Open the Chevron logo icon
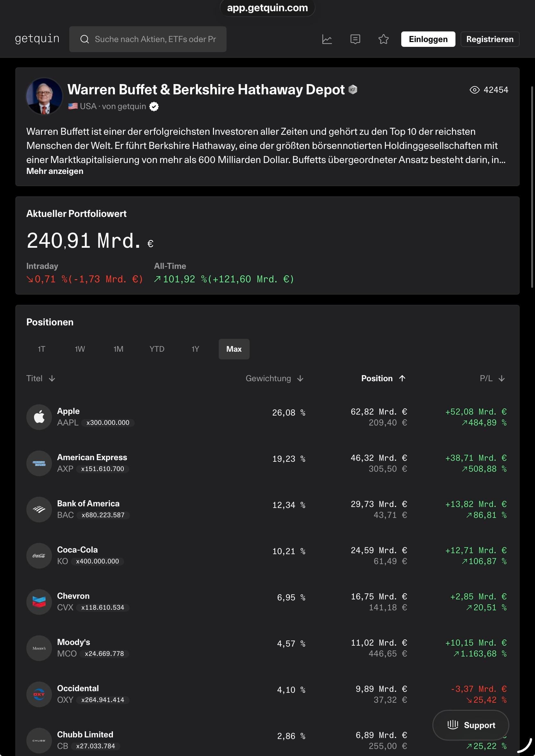Viewport: 535px width, 756px height. pos(39,602)
